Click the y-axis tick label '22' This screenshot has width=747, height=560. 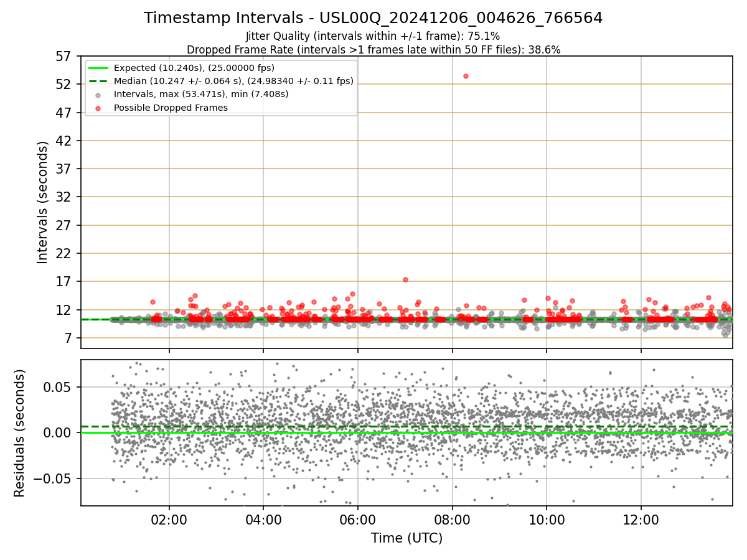(63, 253)
